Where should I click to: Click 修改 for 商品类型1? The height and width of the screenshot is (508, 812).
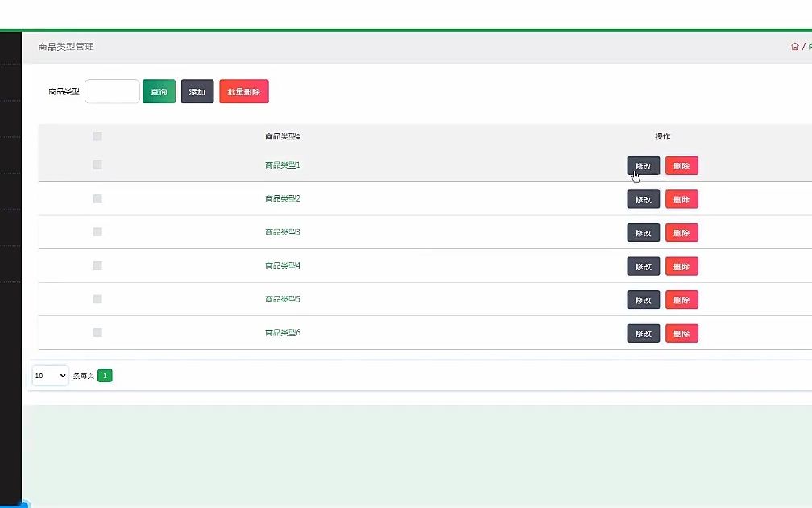pos(643,166)
